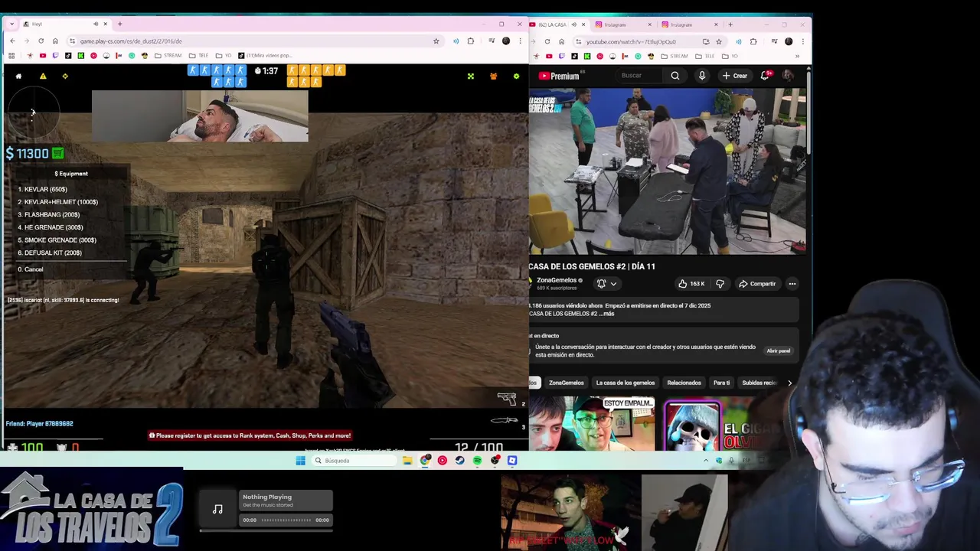Open YO bookmarks folder in YouTube window
Image resolution: width=980 pixels, height=551 pixels.
tap(730, 56)
